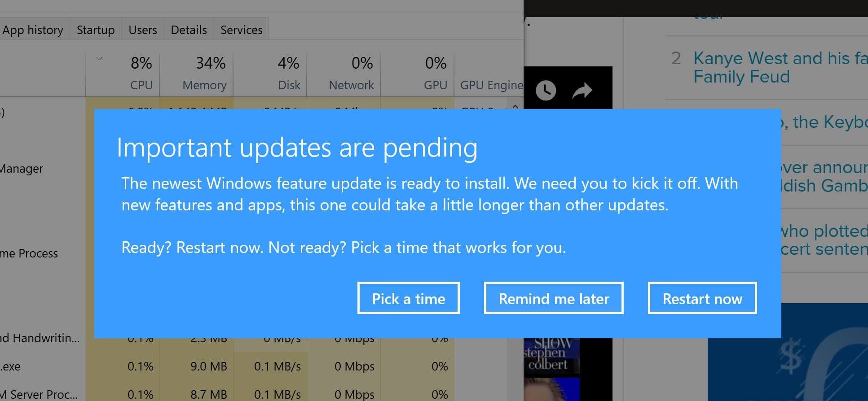Viewport: 868px width, 401px height.
Task: Click the Remind me later button
Action: 554,298
